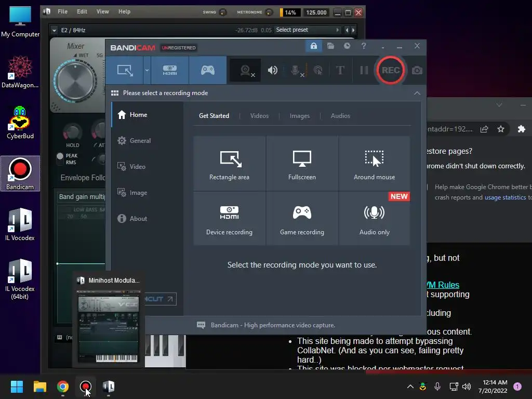
Task: Open usage statistics link in Chrome
Action: 505,197
